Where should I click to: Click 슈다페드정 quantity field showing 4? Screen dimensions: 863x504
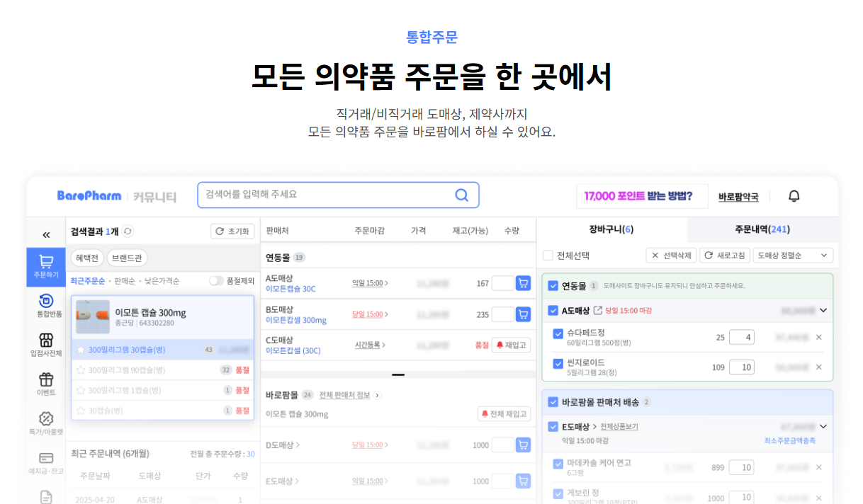coord(742,337)
